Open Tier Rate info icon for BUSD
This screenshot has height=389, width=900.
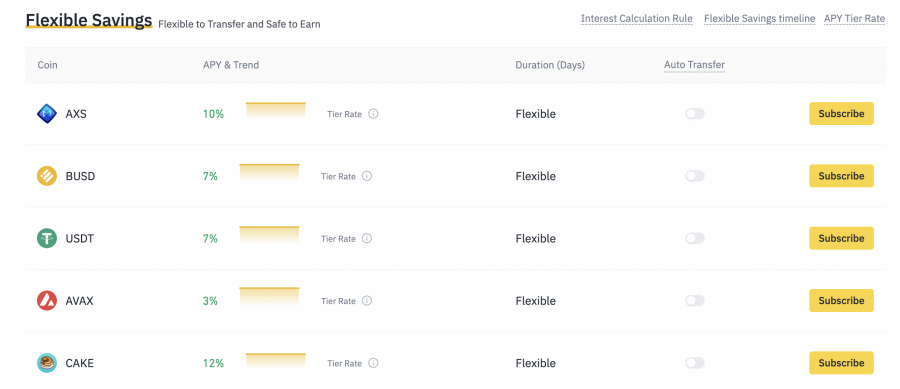pos(367,176)
